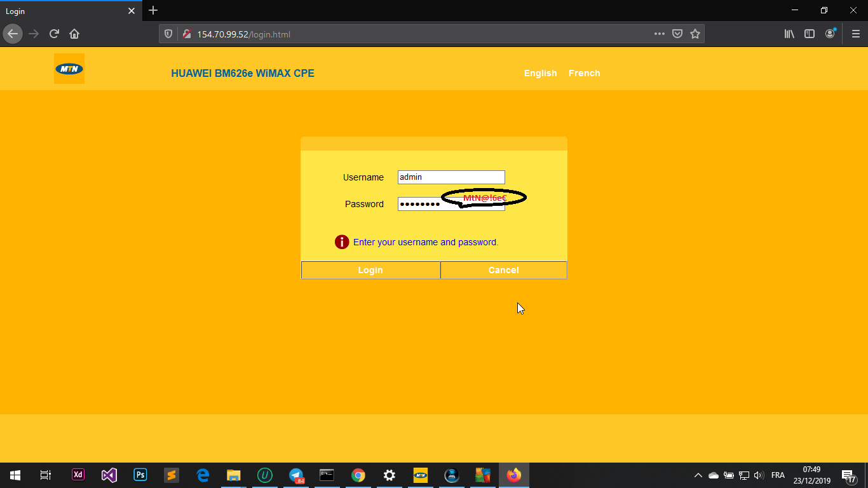The image size is (868, 488).
Task: Focus the Username input field
Action: pos(451,177)
